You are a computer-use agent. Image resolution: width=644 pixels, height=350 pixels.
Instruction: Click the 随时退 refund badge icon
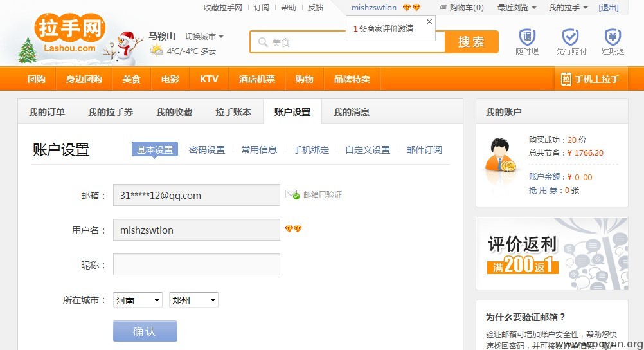click(x=528, y=37)
